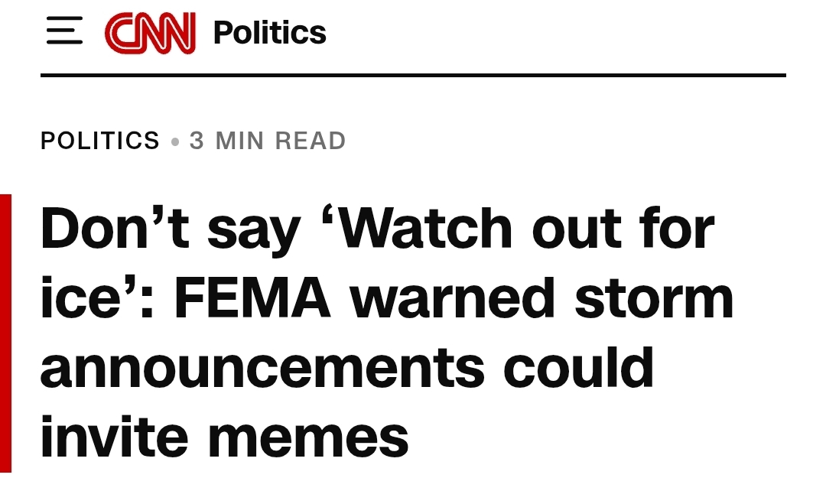This screenshot has height=504, width=826.
Task: Click the word 'FEMA' in the headline
Action: [x=252, y=298]
